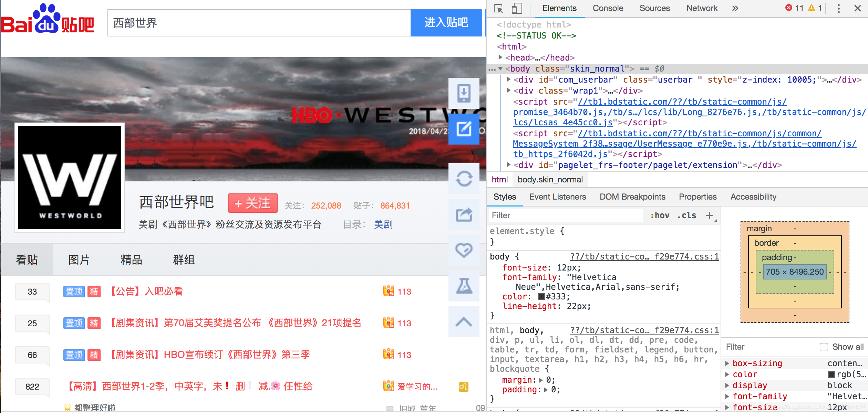
Task: Open the DOM Breakpoints tab
Action: 632,197
